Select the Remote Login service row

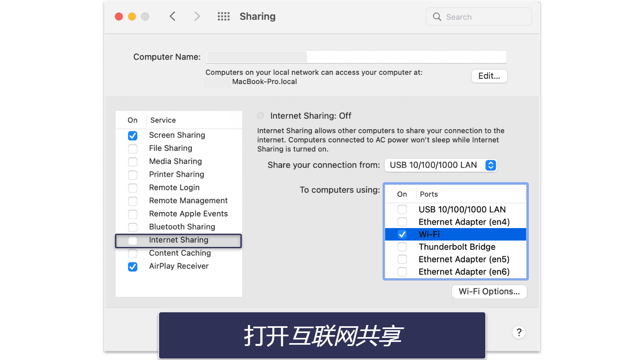(179, 187)
